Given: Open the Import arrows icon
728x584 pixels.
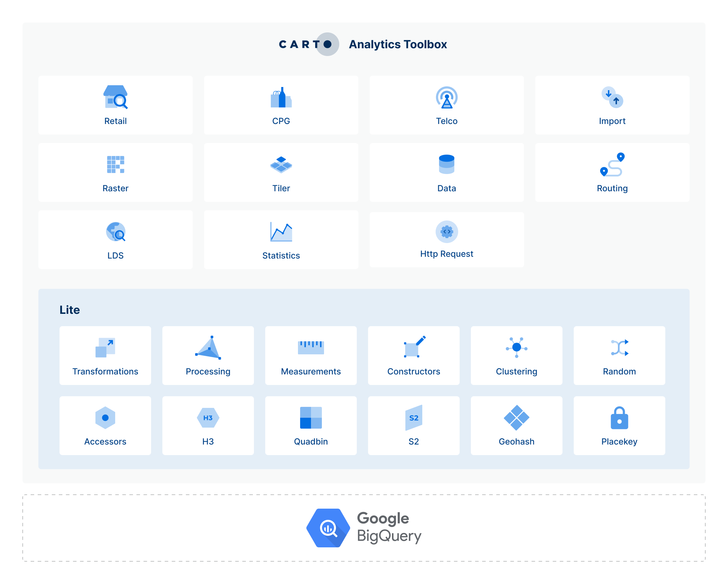Looking at the screenshot, I should 612,97.
